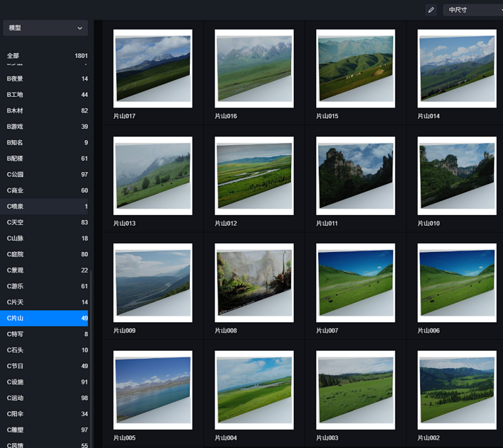Image resolution: width=503 pixels, height=448 pixels.
Task: Choose the 片山008 dinosaur scene thumbnail
Action: (254, 283)
